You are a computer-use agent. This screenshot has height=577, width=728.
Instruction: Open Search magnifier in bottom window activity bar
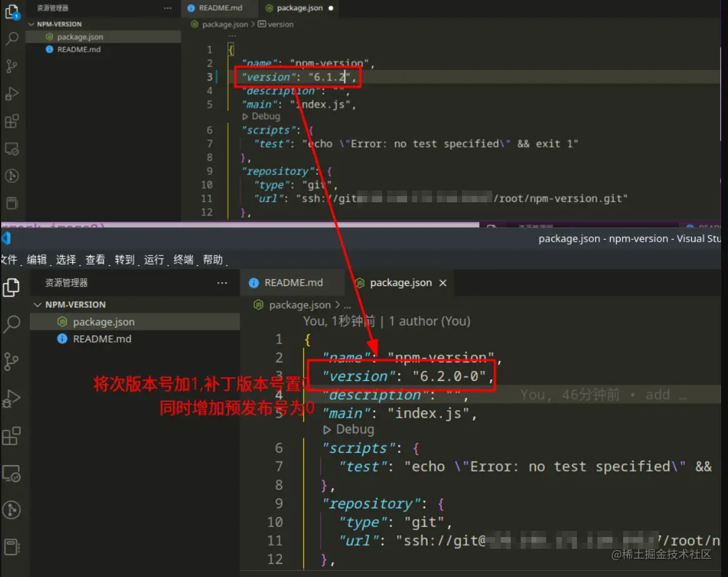point(12,324)
